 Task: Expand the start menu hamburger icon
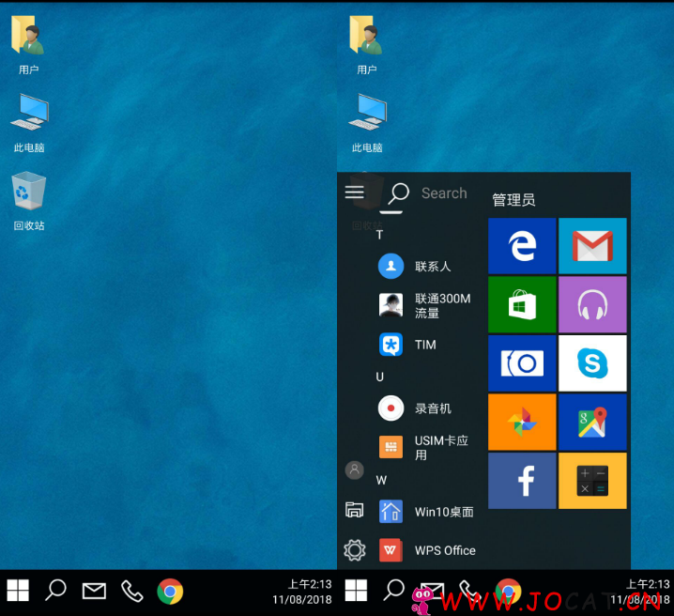[x=355, y=192]
